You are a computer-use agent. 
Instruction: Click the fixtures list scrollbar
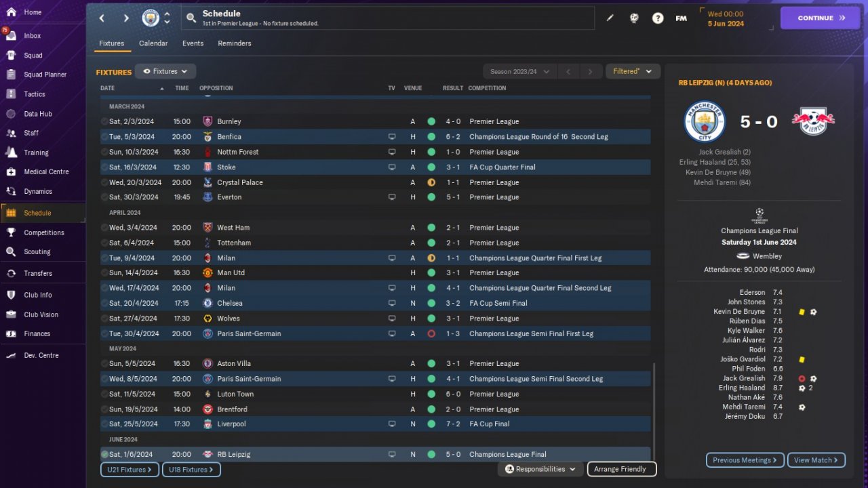[x=654, y=412]
